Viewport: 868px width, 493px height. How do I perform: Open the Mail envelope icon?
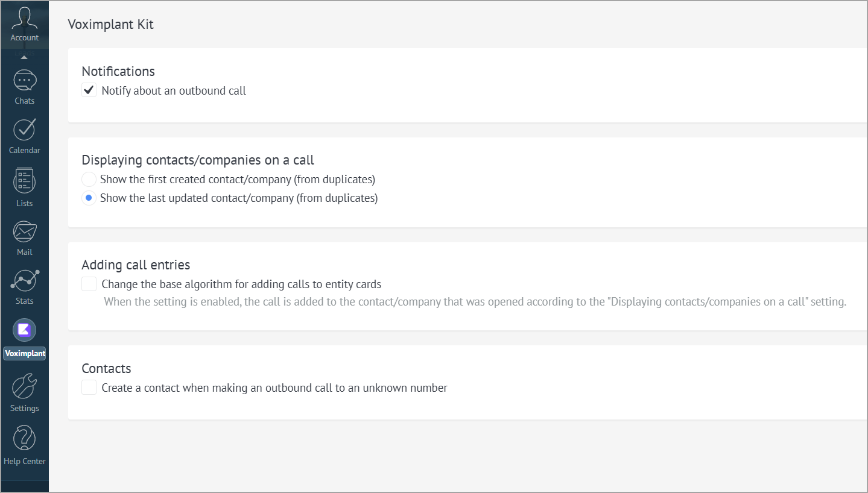click(25, 231)
